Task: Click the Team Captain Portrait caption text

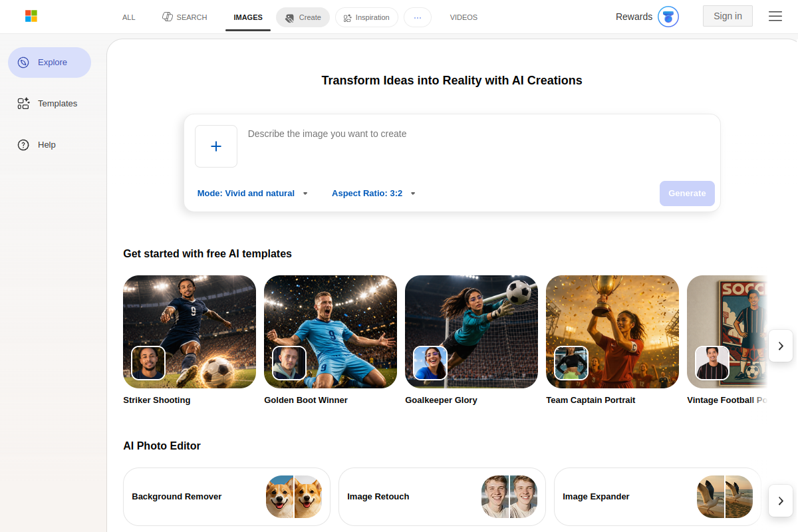Action: [x=591, y=400]
